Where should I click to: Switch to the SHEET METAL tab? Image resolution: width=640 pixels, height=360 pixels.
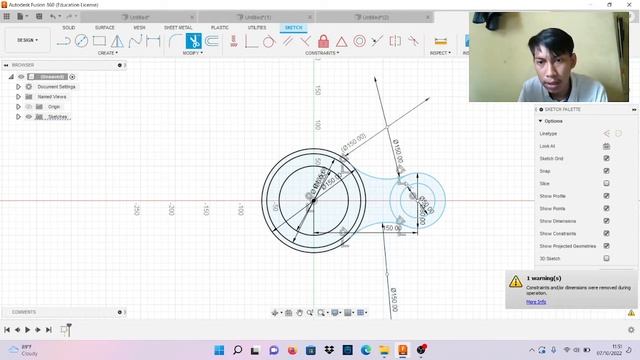pyautogui.click(x=178, y=27)
